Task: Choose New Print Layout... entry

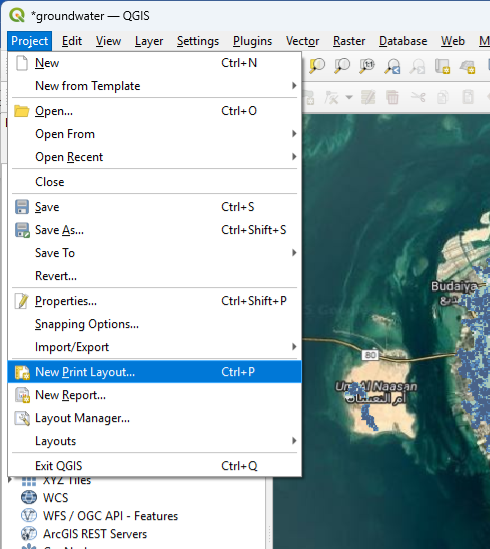Action: pyautogui.click(x=154, y=372)
